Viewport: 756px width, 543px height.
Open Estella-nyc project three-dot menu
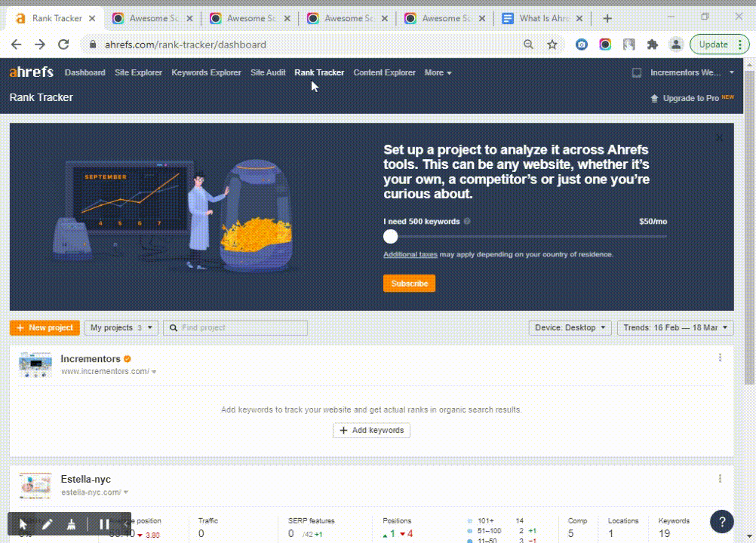point(720,478)
